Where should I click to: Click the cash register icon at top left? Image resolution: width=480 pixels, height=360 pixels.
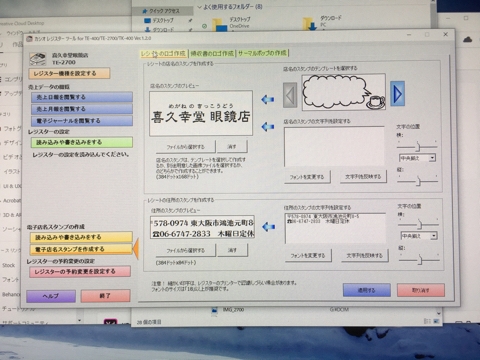(x=38, y=59)
